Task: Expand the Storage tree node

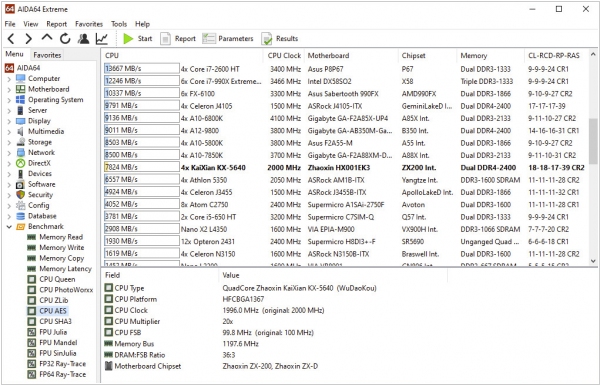Action: pos(9,142)
